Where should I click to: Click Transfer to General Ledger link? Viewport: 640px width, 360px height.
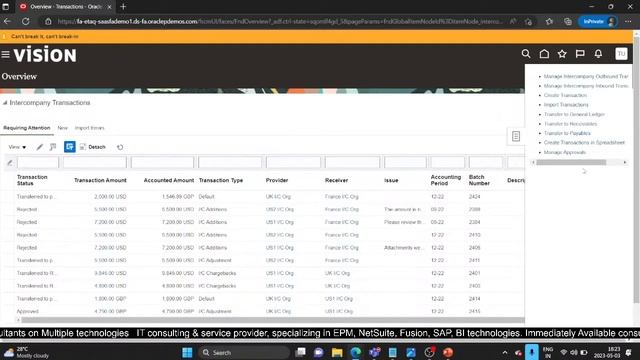click(x=574, y=114)
